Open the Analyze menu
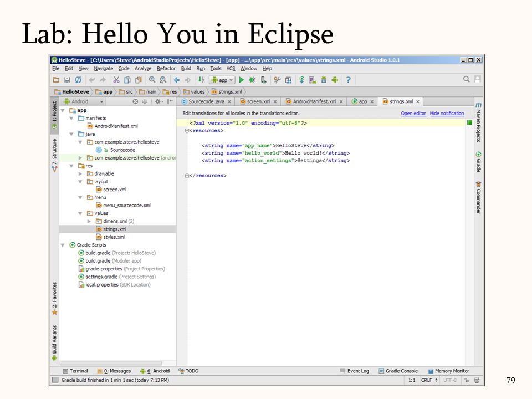 click(143, 69)
